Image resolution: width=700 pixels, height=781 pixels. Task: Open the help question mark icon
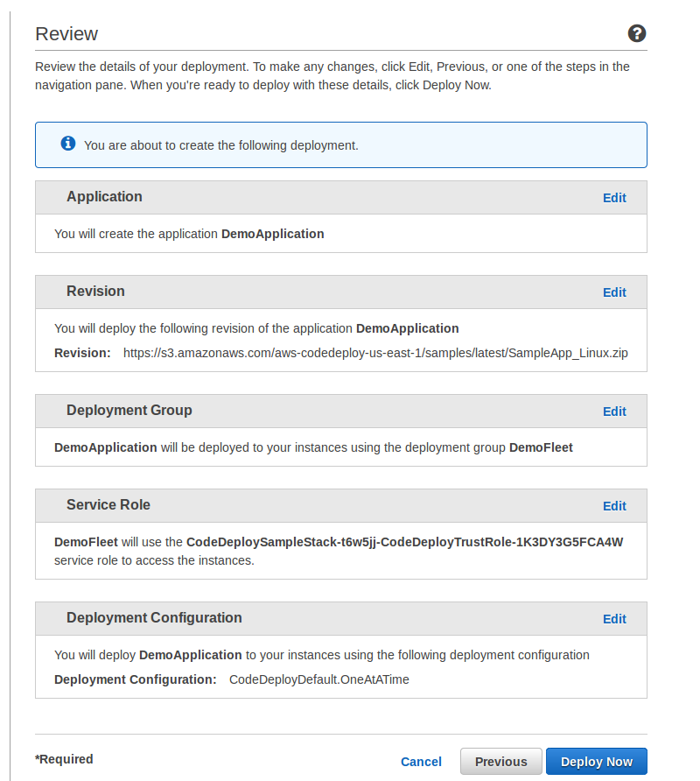pyautogui.click(x=637, y=33)
